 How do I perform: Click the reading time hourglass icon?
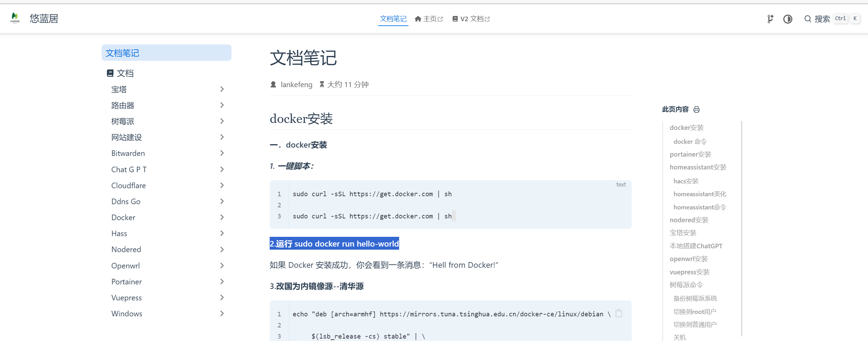pos(322,84)
